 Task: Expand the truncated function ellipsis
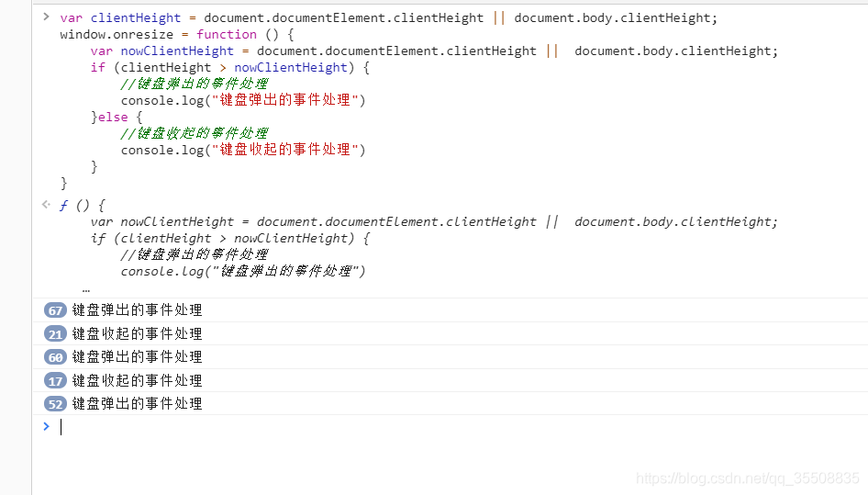coord(86,289)
